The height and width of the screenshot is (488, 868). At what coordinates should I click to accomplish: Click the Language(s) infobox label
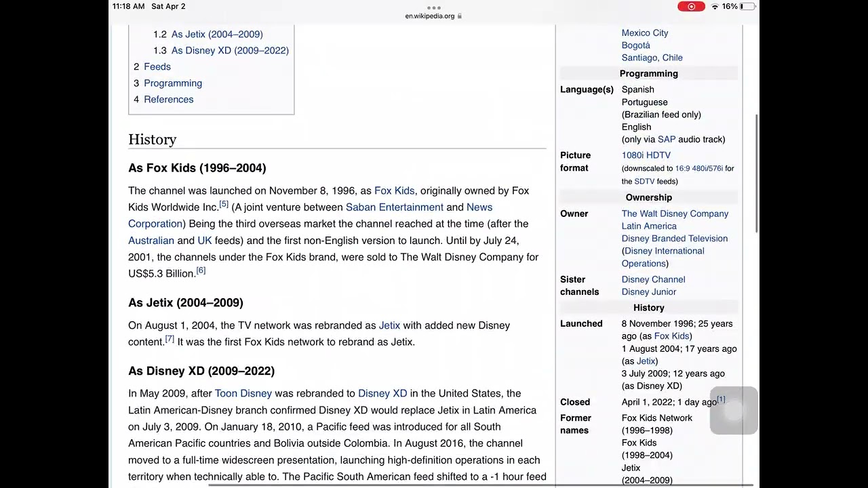[587, 89]
